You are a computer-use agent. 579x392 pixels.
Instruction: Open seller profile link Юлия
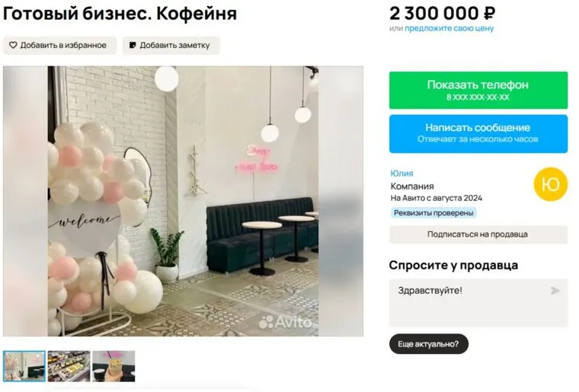[x=401, y=174]
